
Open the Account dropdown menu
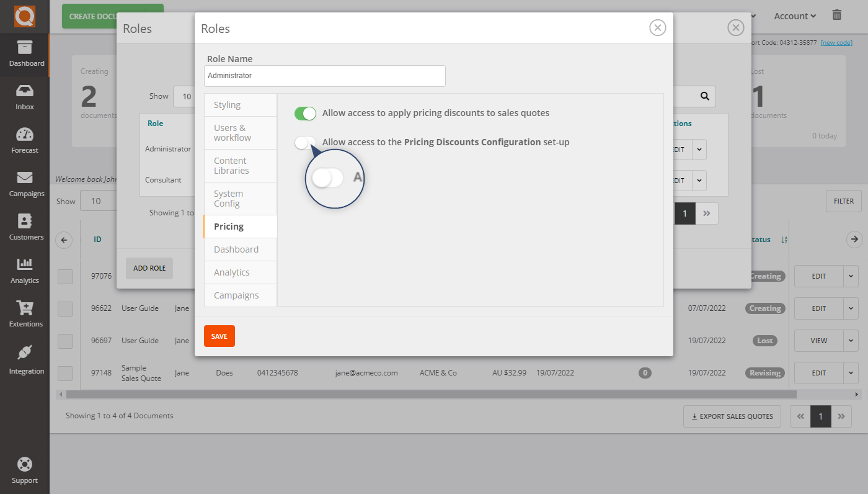pyautogui.click(x=794, y=16)
